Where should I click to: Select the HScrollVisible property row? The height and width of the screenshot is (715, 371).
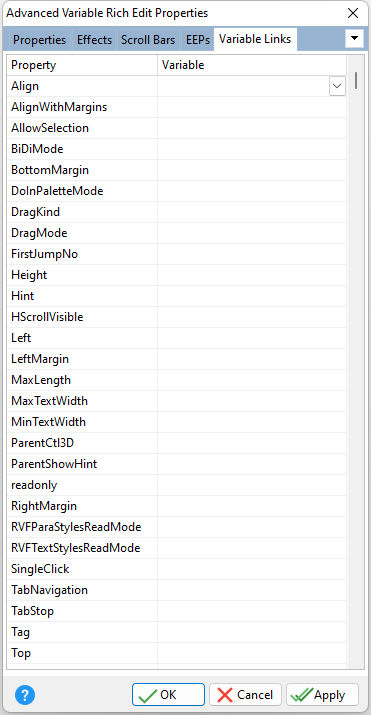(177, 317)
